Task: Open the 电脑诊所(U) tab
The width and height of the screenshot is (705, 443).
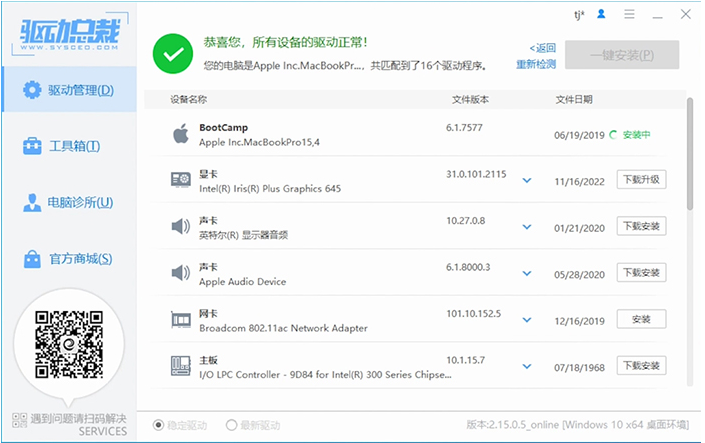Action: click(x=70, y=202)
